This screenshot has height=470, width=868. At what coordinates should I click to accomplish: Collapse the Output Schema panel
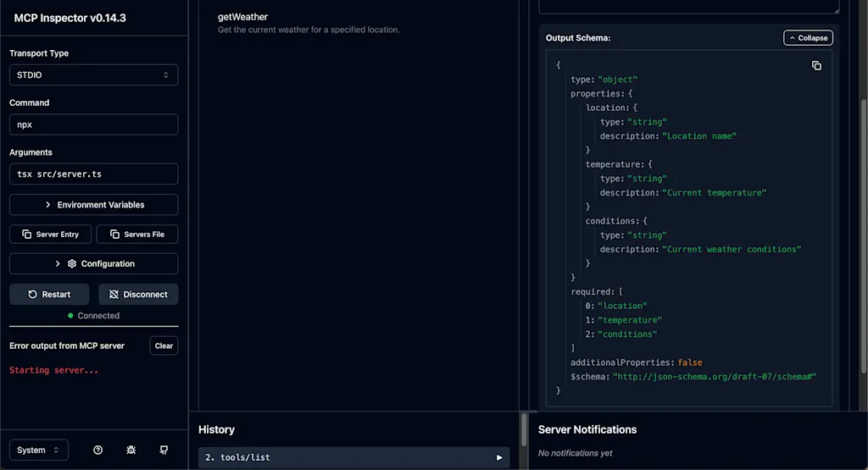click(808, 38)
